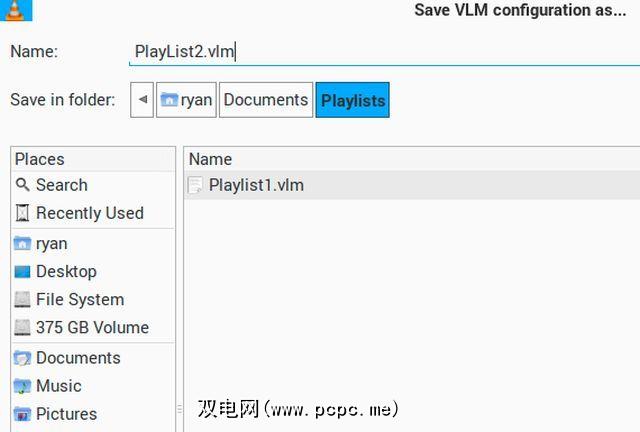640x432 pixels.
Task: Open Recently Used in Places sidebar
Action: pos(90,213)
